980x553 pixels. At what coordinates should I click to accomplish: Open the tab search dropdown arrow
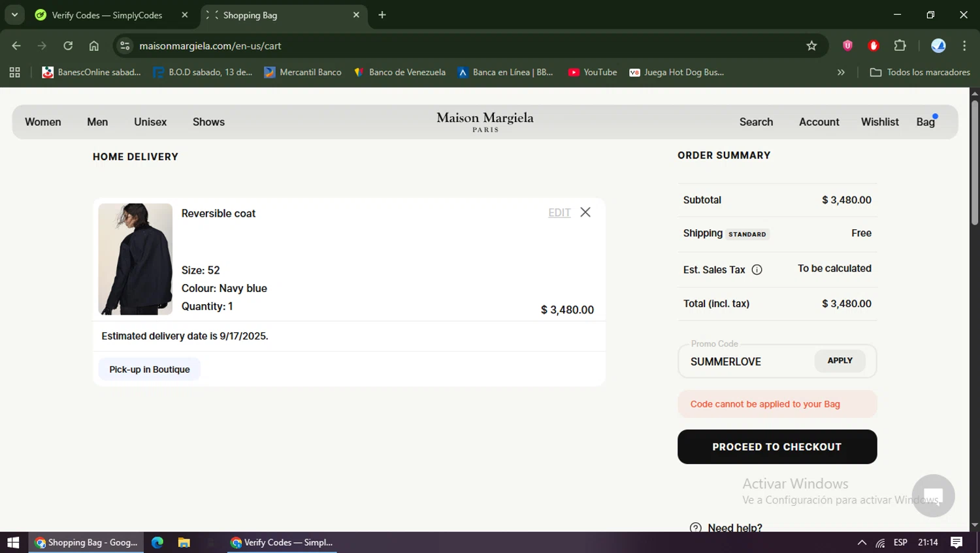[14, 14]
